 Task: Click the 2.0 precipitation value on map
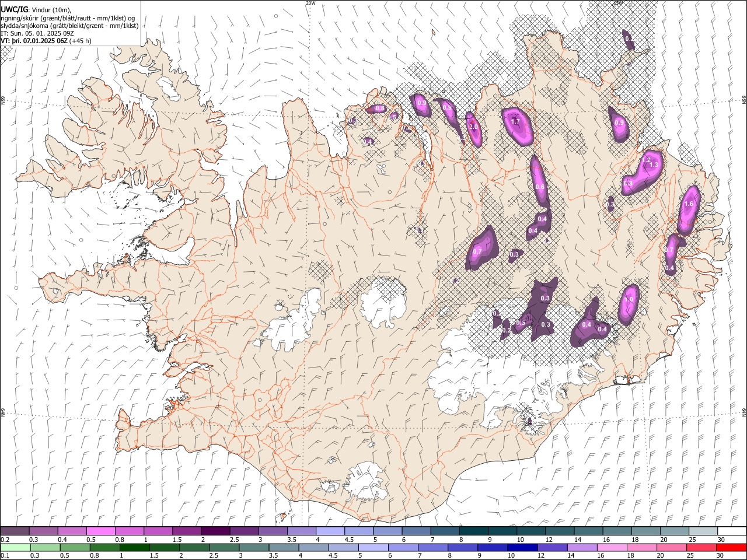pos(473,127)
